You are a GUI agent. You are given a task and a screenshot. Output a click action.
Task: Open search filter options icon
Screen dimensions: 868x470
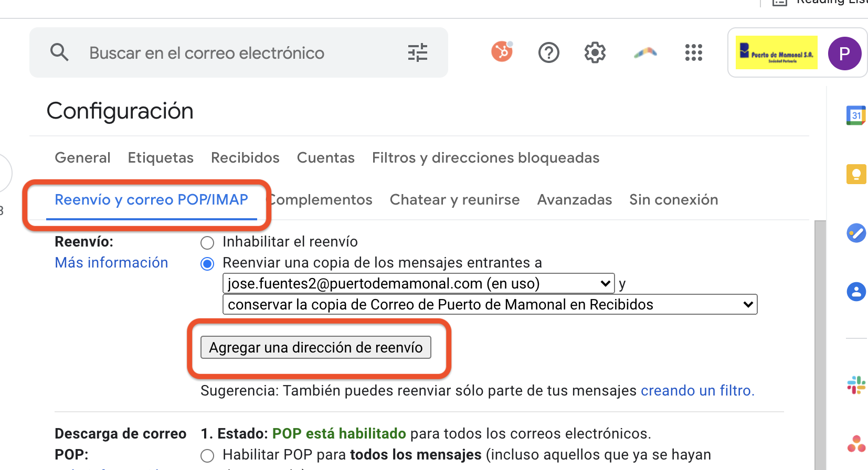(418, 52)
